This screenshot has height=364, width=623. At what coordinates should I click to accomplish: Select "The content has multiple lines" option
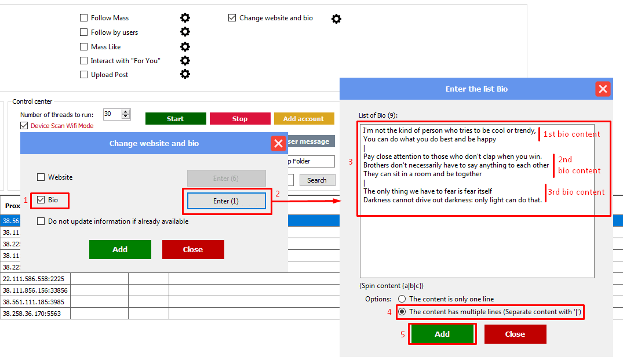click(x=402, y=312)
